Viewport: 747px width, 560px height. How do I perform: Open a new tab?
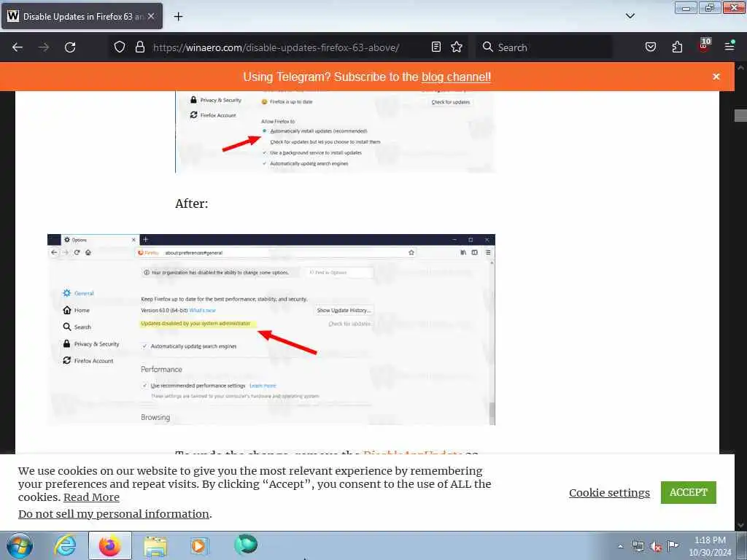pyautogui.click(x=178, y=17)
